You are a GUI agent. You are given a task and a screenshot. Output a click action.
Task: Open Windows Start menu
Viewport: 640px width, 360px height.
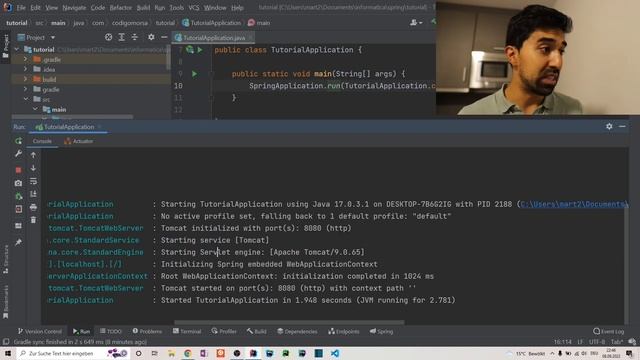(8, 353)
